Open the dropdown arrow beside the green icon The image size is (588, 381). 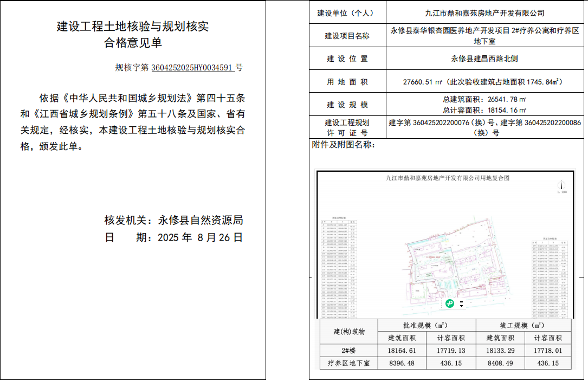click(x=461, y=306)
